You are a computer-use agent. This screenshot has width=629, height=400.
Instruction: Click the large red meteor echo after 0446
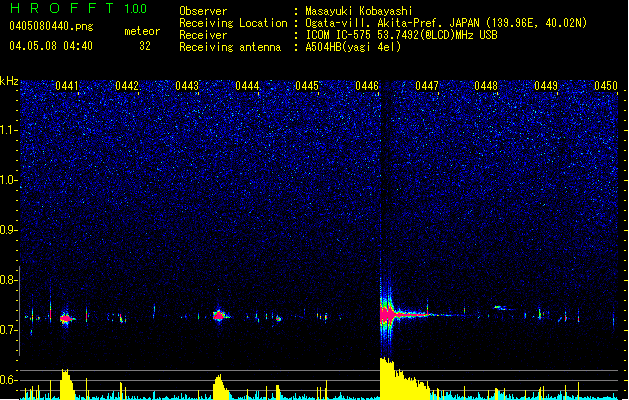(388, 314)
